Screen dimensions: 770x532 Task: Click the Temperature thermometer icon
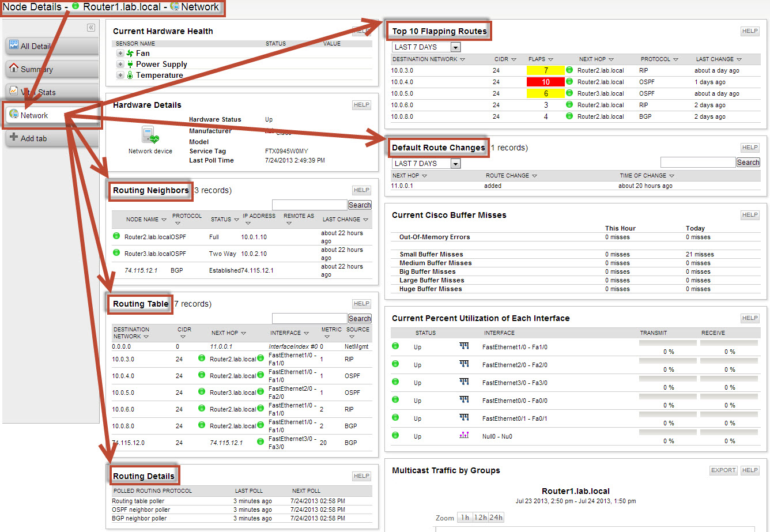[130, 75]
